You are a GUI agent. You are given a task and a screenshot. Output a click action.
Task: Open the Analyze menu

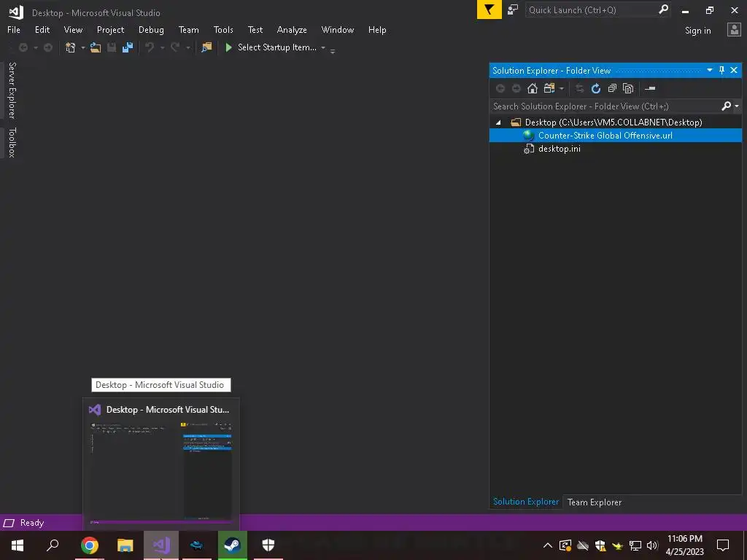click(292, 29)
